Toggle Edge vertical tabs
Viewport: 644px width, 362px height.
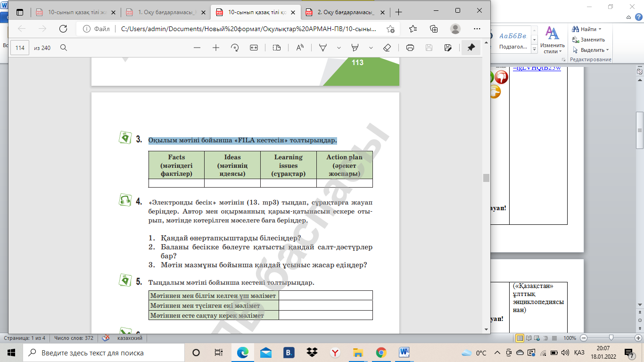point(20,12)
